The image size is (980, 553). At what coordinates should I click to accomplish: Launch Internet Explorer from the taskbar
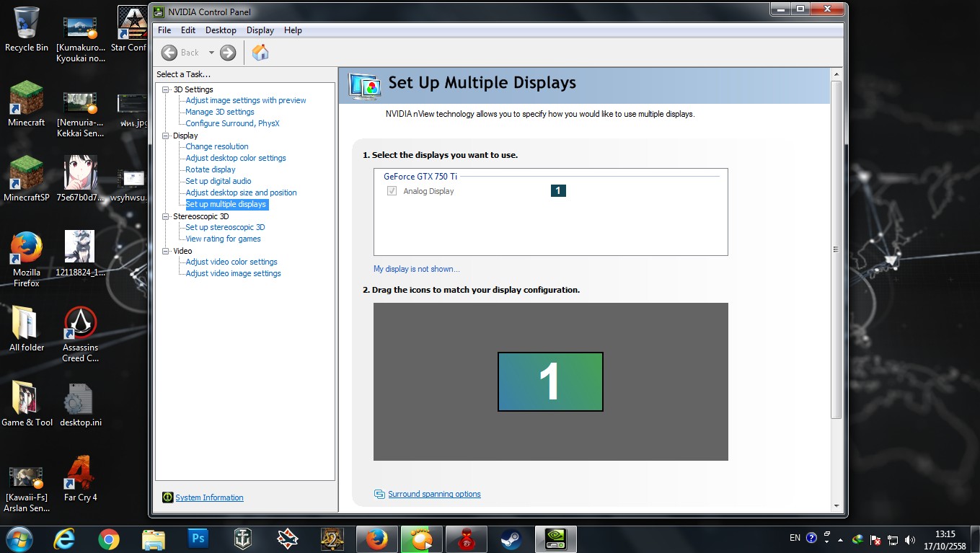[x=65, y=539]
